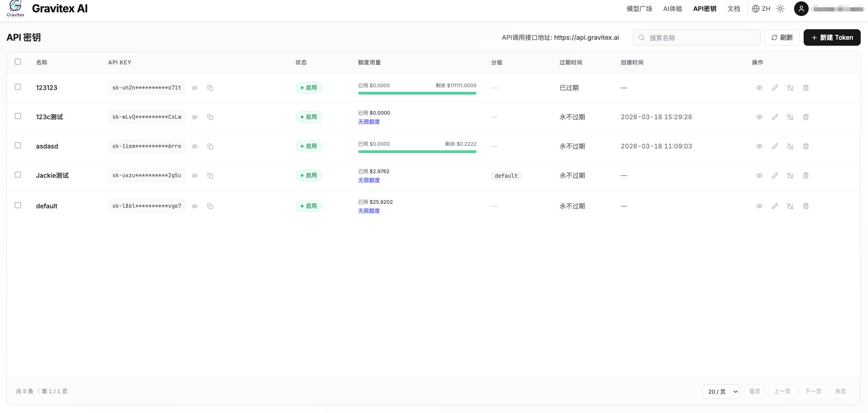Delete the asdasd token
Viewport: 868px width, 413px height.
pos(806,146)
